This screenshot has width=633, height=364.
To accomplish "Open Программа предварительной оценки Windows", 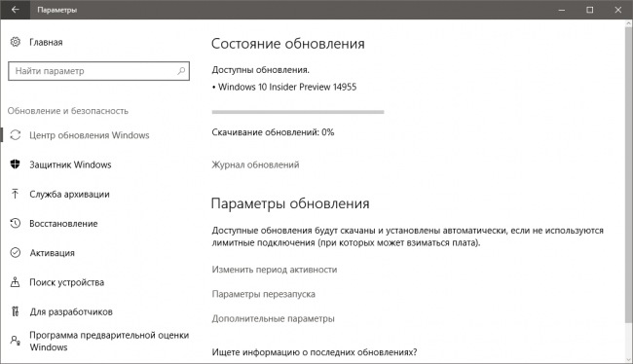I will pos(109,341).
